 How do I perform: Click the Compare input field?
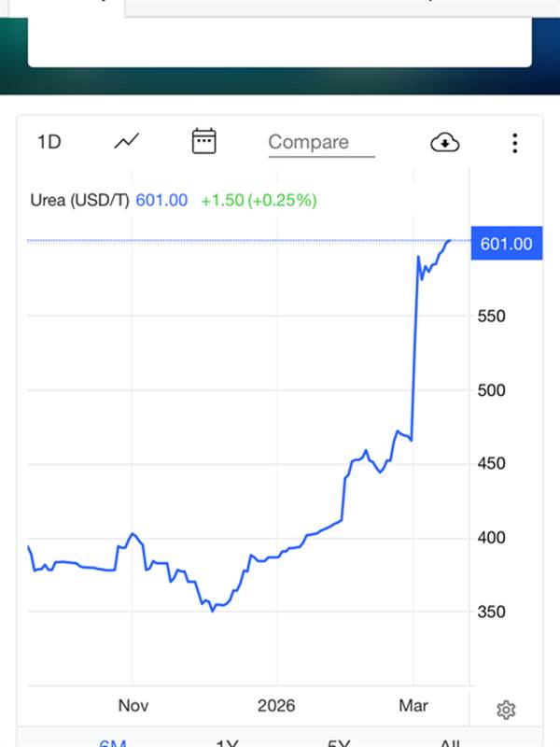click(x=320, y=143)
